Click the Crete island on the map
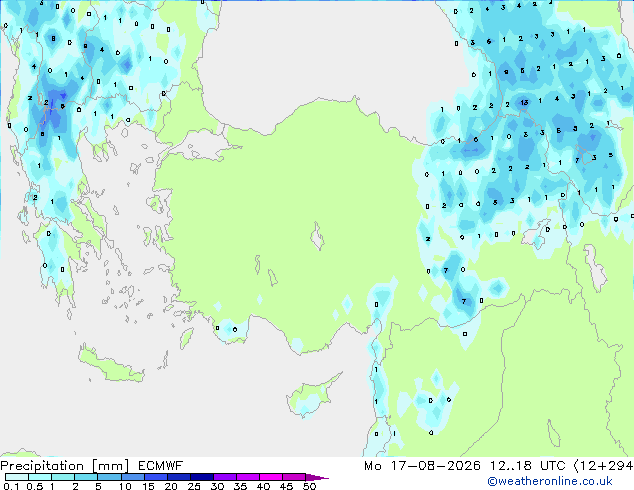This screenshot has height=490, width=634. coord(111,365)
